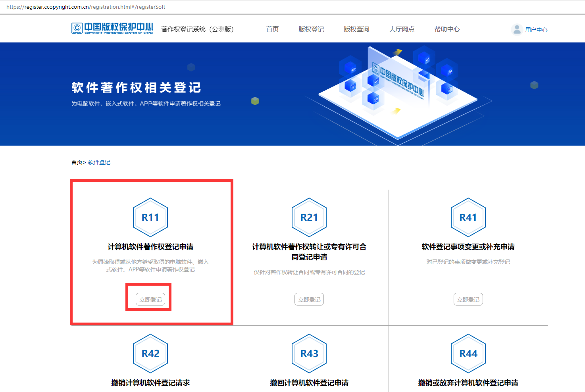
Task: Click 立即登记 under R21 contract registration
Action: [309, 299]
